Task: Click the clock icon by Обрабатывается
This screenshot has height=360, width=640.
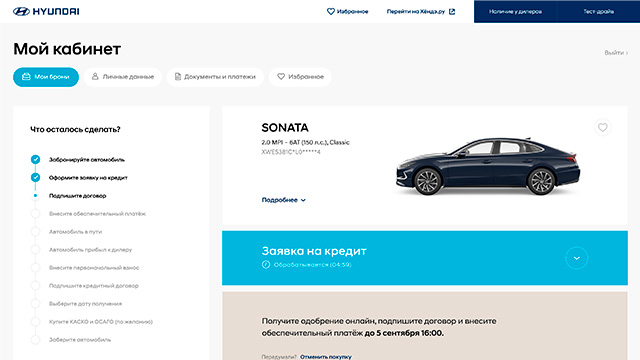Action: pyautogui.click(x=266, y=264)
